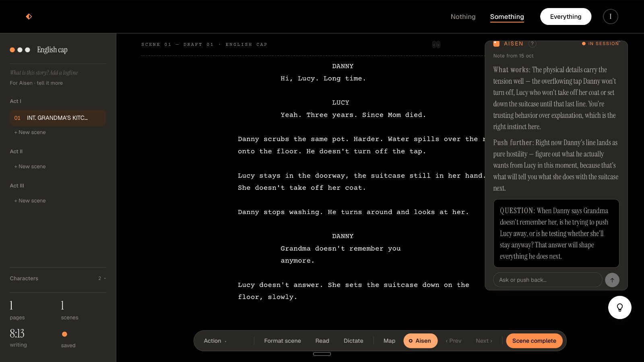This screenshot has width=644, height=362.
Task: Click the Note from 15 oct label
Action: pyautogui.click(x=514, y=56)
